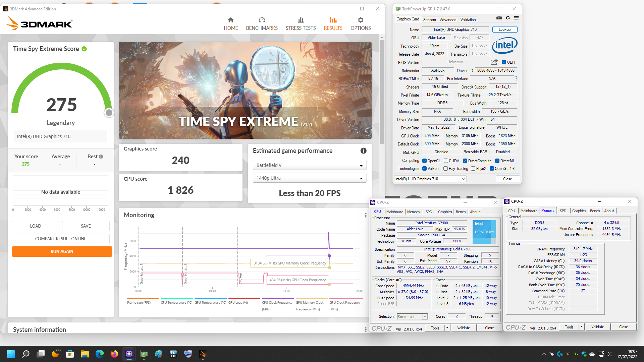The image size is (644, 362).
Task: Expand the Tools arrow in CPU-Z CPU window
Action: click(447, 328)
